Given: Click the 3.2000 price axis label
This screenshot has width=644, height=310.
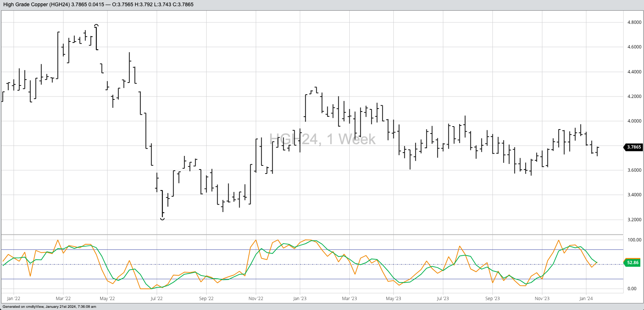Looking at the screenshot, I should point(634,220).
